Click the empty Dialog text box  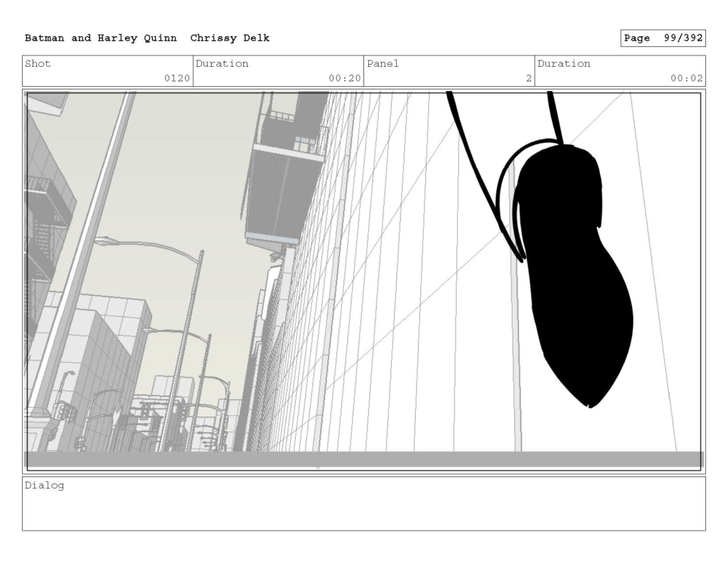(364, 504)
